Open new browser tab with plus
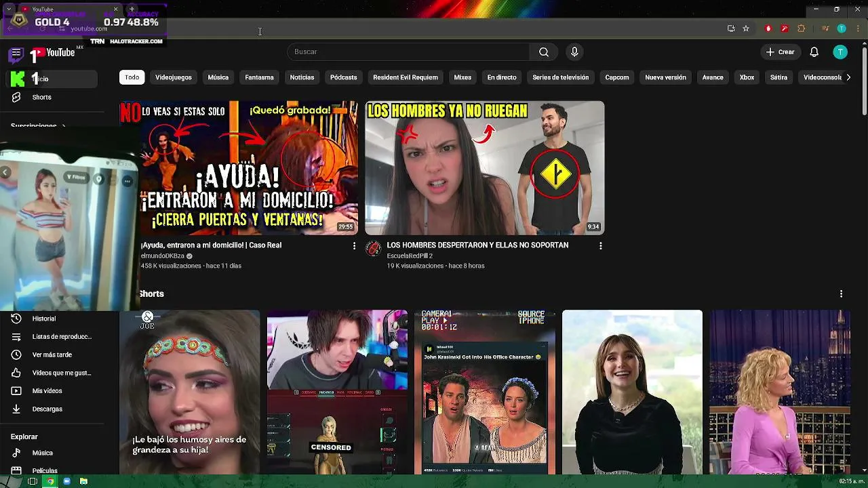This screenshot has width=868, height=488. [132, 9]
